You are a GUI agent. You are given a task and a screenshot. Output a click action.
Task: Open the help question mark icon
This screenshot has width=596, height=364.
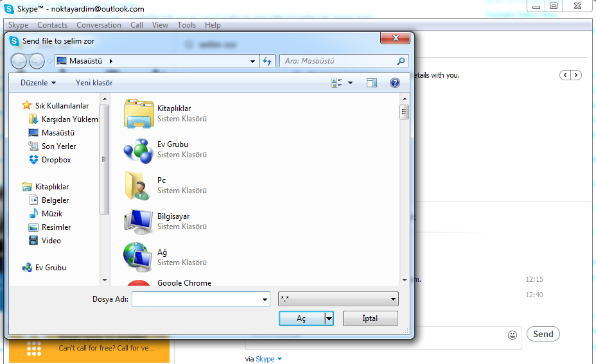coord(395,83)
